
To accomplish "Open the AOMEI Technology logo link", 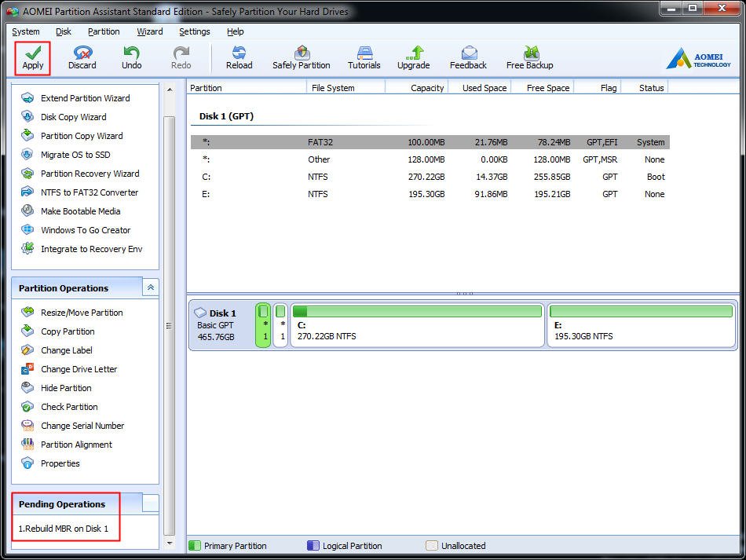I will [x=698, y=59].
